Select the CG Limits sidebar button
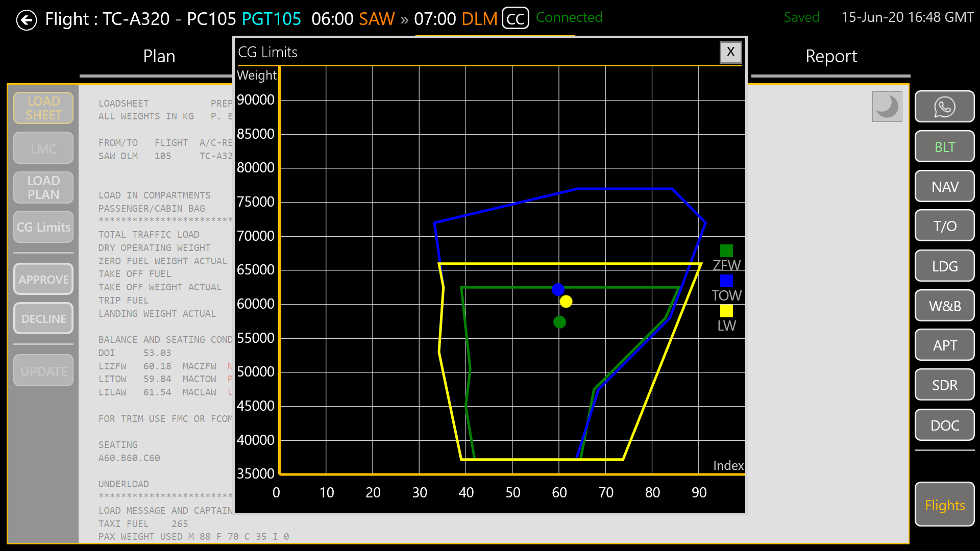 point(43,227)
